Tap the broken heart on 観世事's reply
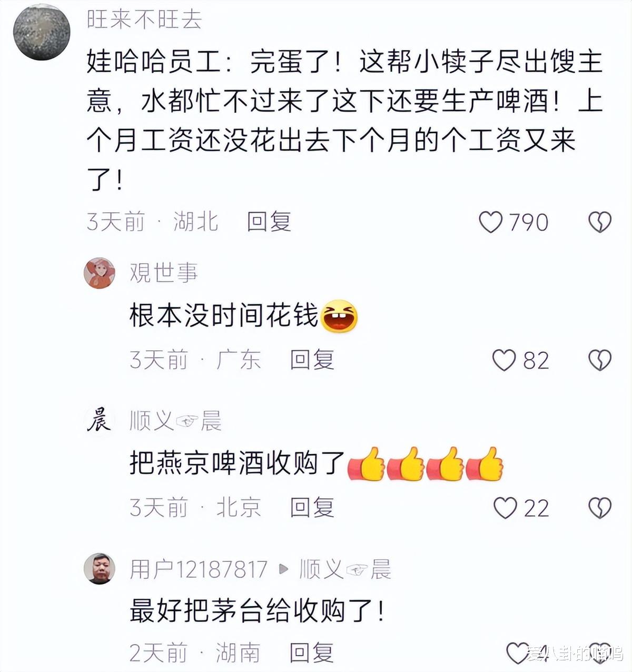Viewport: 632px width, 672px height. coord(599,360)
